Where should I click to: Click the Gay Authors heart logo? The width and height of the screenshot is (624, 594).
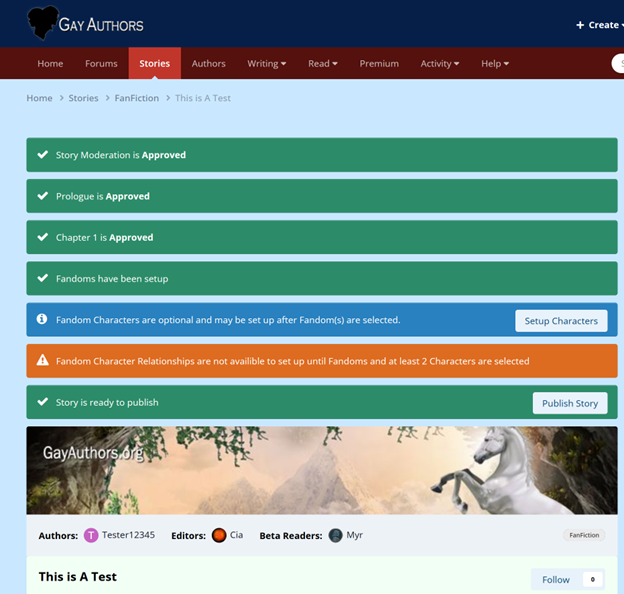pyautogui.click(x=43, y=23)
